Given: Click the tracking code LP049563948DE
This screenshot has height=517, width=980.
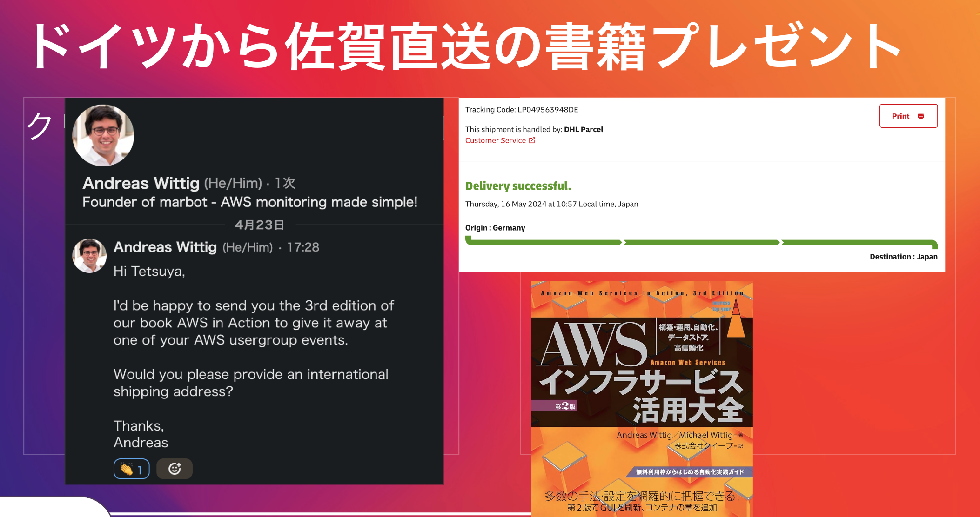Looking at the screenshot, I should [548, 110].
